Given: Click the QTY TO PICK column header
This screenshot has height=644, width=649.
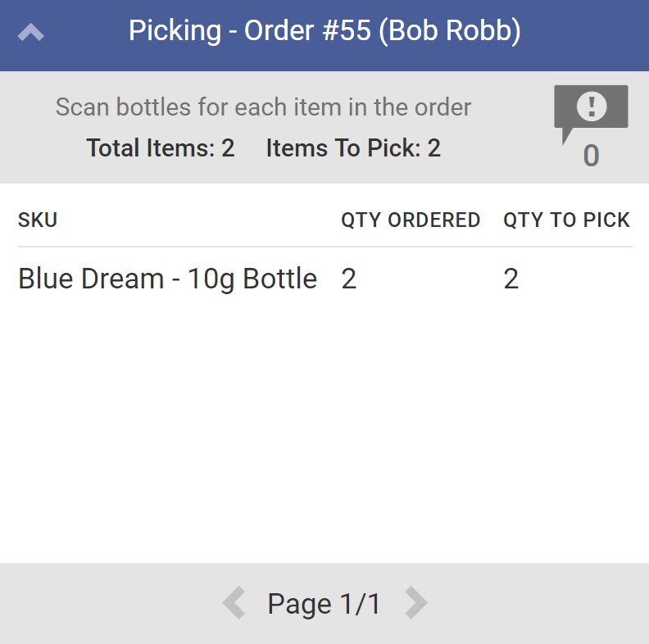Looking at the screenshot, I should (566, 220).
